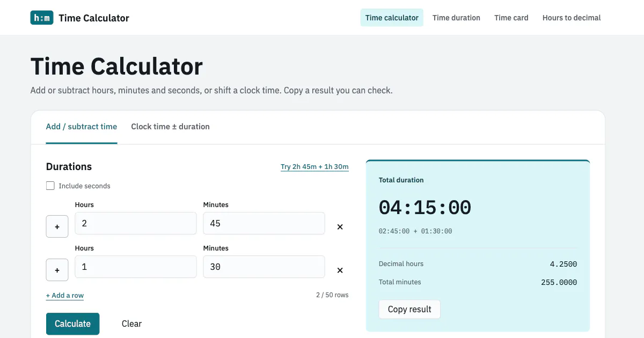Focus the Hours field containing 2

(x=136, y=223)
